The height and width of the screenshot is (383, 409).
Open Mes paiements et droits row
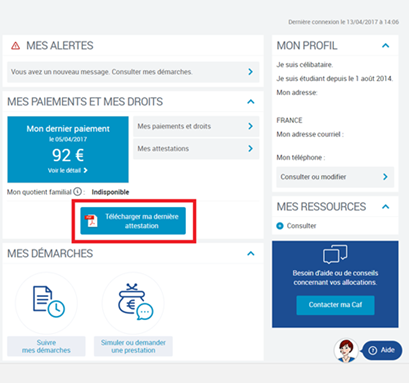click(196, 126)
